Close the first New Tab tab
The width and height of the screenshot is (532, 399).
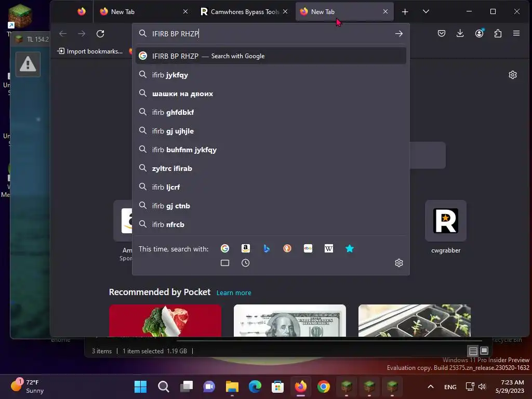[185, 11]
